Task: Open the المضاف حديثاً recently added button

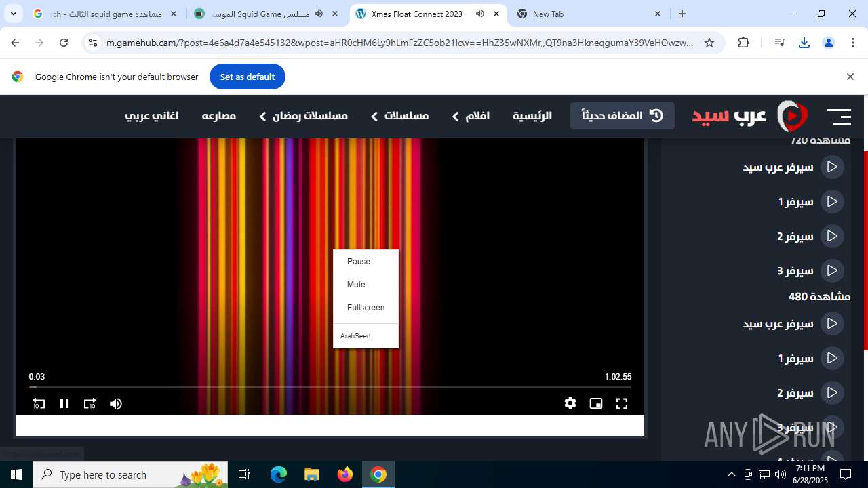Action: coord(623,116)
